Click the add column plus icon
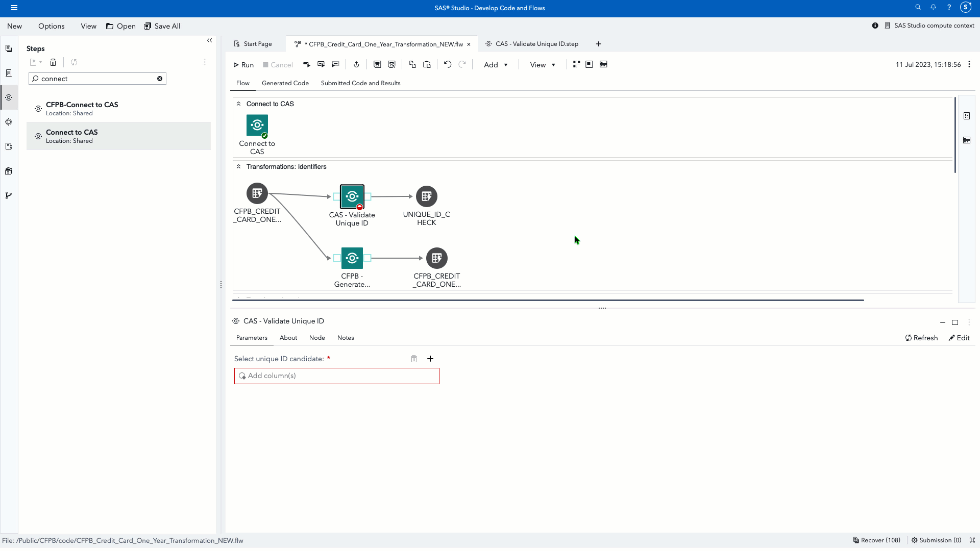This screenshot has height=551, width=980. [430, 359]
